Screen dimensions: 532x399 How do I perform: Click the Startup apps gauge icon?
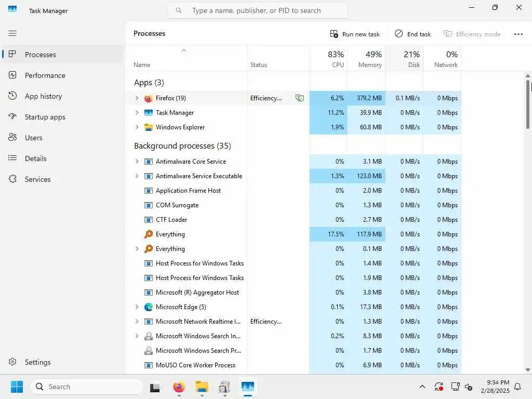click(12, 116)
